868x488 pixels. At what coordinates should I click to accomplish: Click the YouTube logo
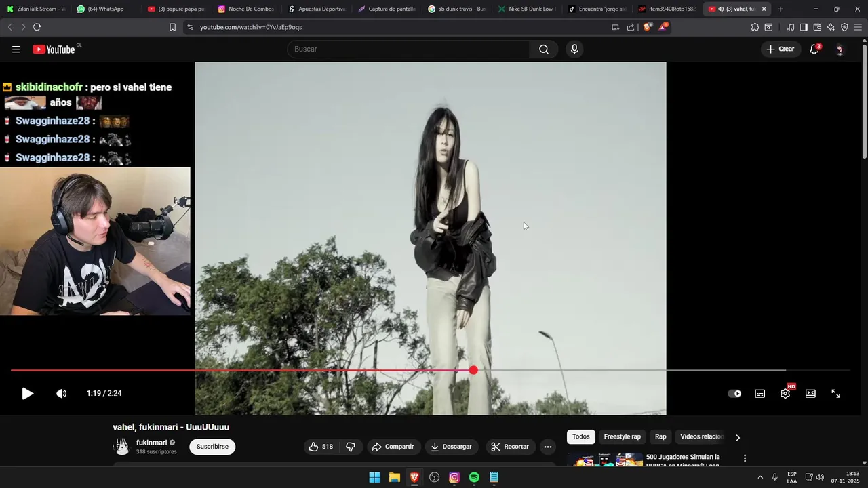(x=54, y=49)
